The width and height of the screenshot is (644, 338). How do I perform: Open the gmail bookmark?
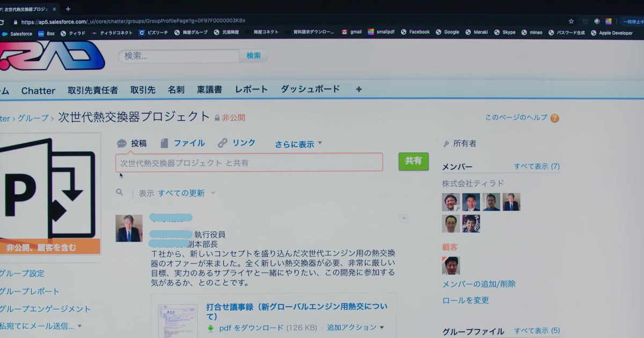coord(352,32)
